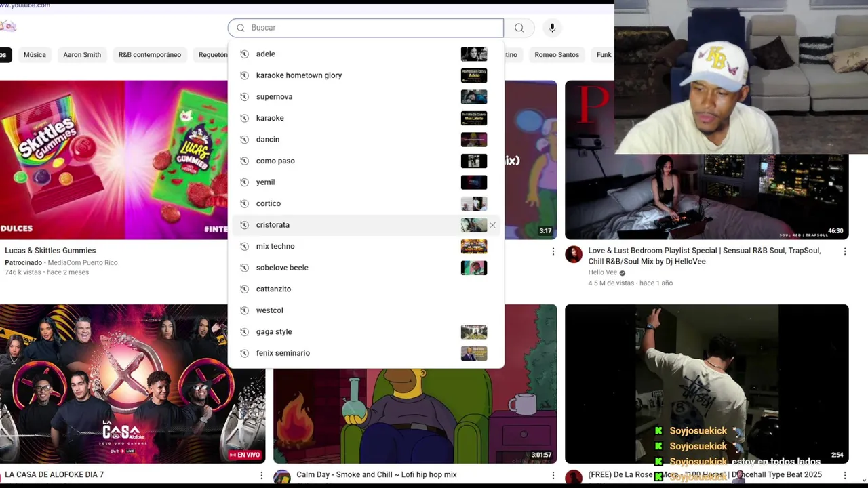Focus the Buscar search field

(x=366, y=28)
